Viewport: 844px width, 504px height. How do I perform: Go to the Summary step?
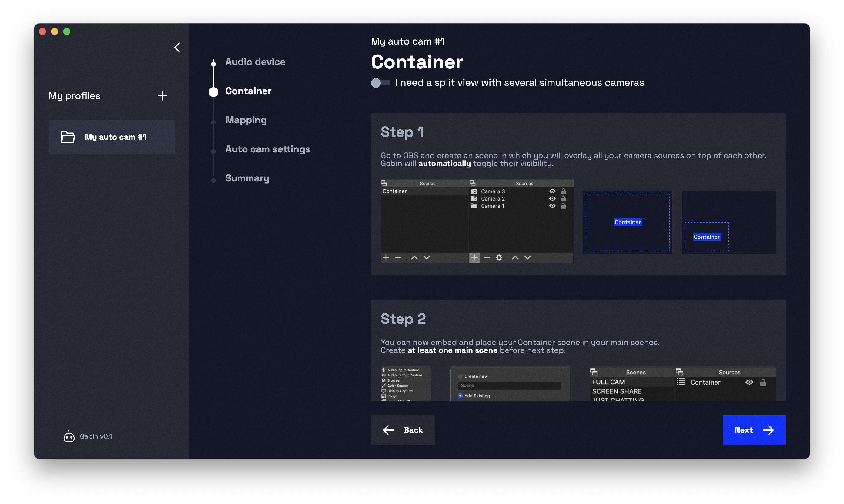pos(247,178)
